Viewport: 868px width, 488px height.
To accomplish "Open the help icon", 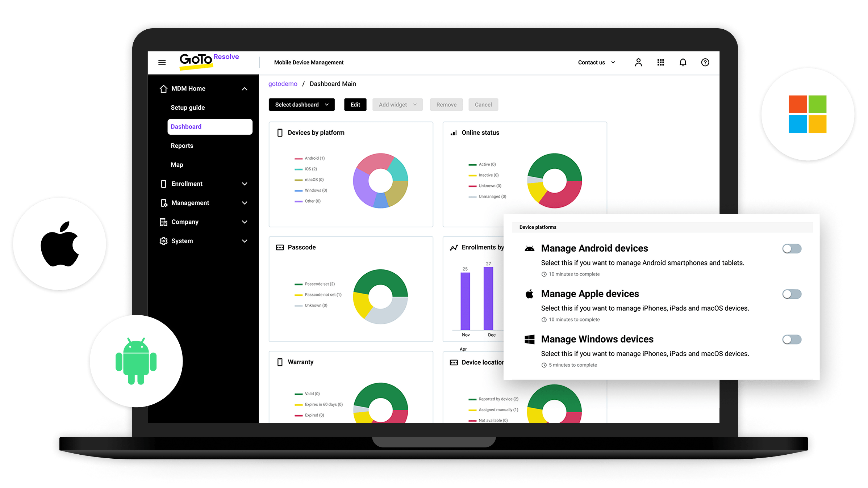I will click(705, 62).
